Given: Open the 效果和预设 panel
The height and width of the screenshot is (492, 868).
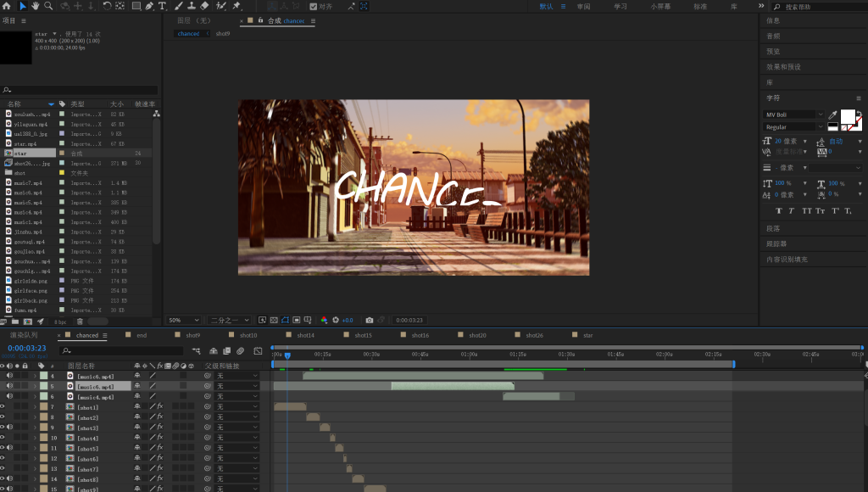Looking at the screenshot, I should click(783, 67).
